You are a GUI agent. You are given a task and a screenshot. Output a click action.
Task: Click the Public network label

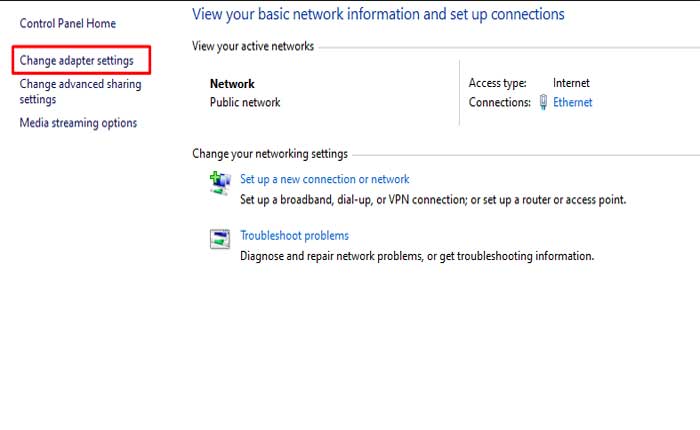pos(245,102)
